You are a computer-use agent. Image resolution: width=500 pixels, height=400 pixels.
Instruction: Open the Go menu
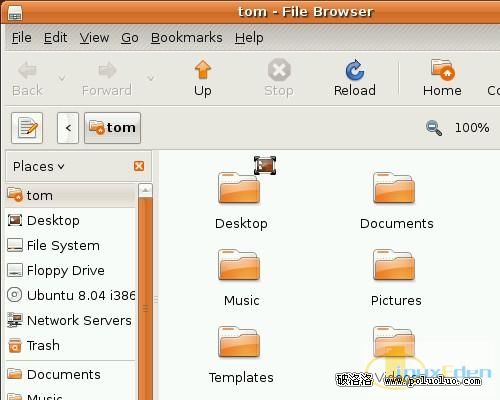(x=130, y=38)
